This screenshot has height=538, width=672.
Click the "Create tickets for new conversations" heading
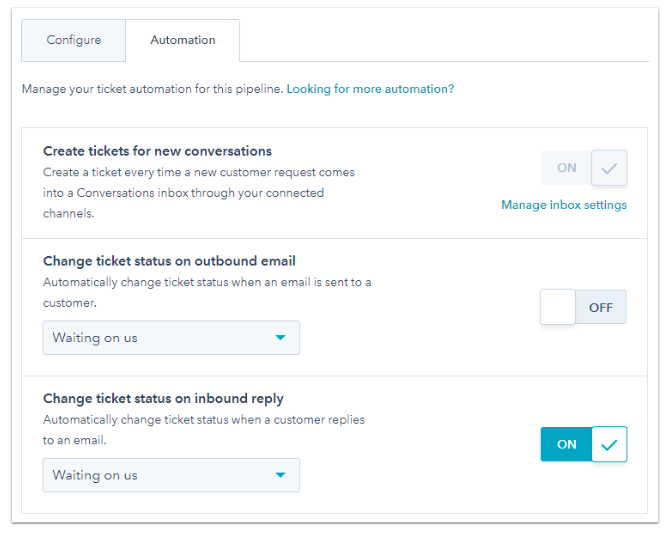[157, 151]
